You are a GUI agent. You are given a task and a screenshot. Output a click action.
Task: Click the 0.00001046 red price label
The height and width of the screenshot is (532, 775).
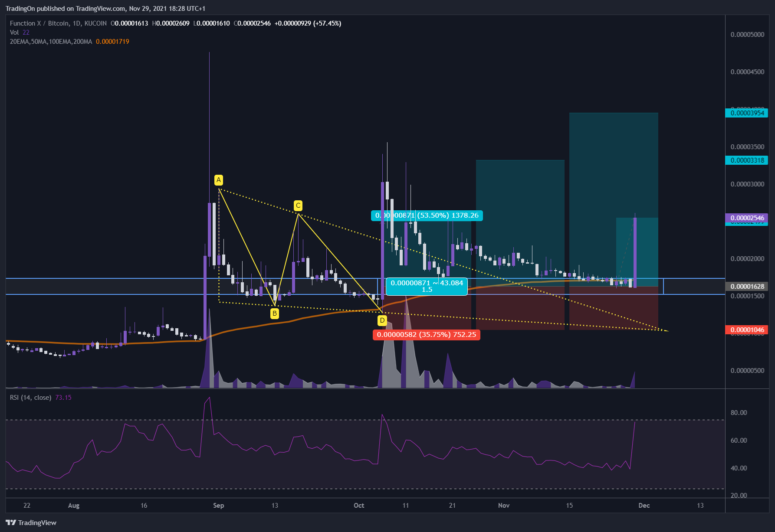pos(747,330)
